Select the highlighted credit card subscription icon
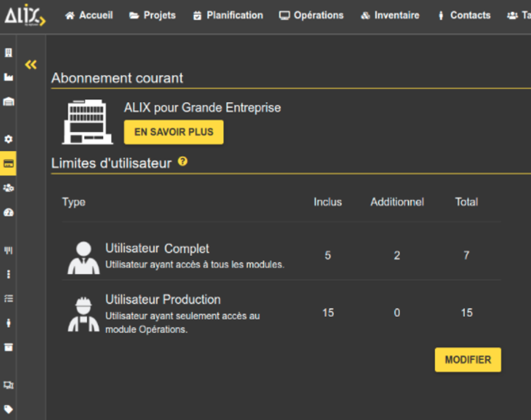This screenshot has height=420, width=531. (8, 164)
